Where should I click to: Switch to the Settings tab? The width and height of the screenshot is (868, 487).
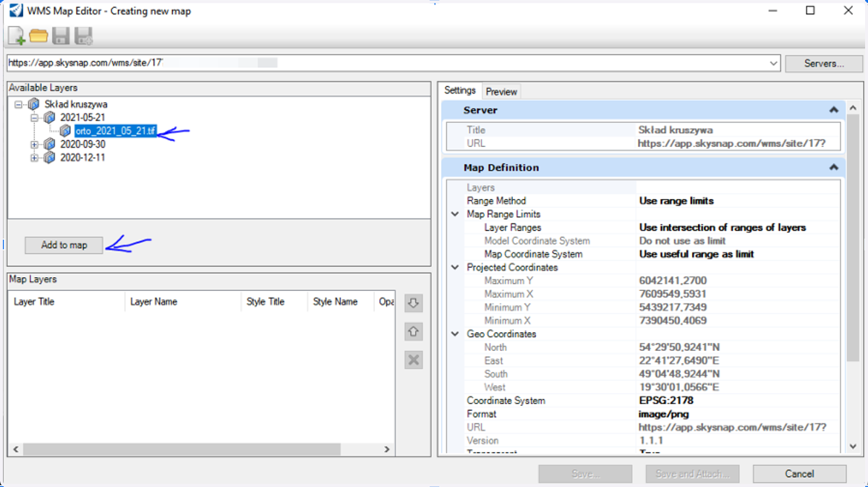[460, 90]
